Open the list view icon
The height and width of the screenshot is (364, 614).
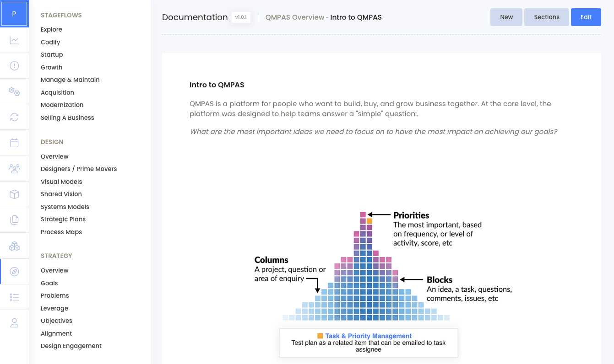click(14, 296)
